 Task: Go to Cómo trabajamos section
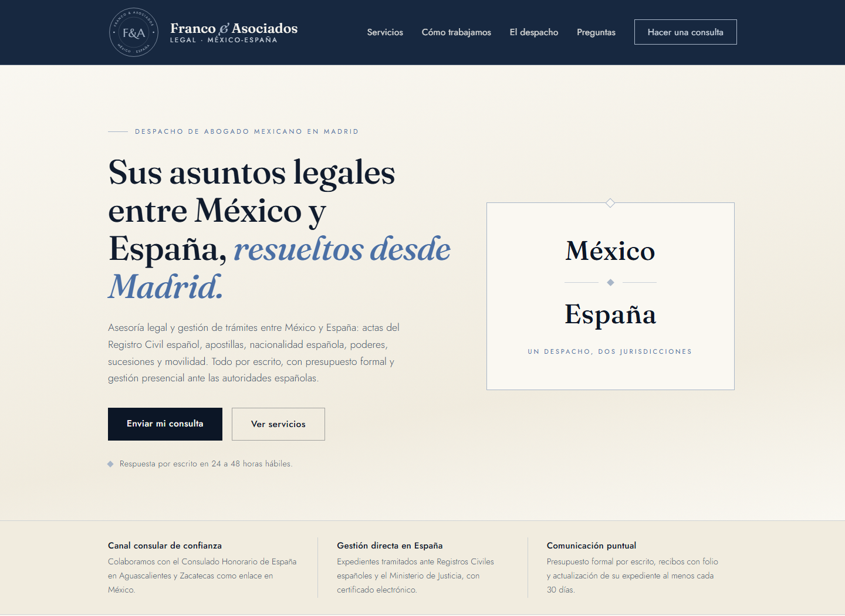tap(456, 32)
